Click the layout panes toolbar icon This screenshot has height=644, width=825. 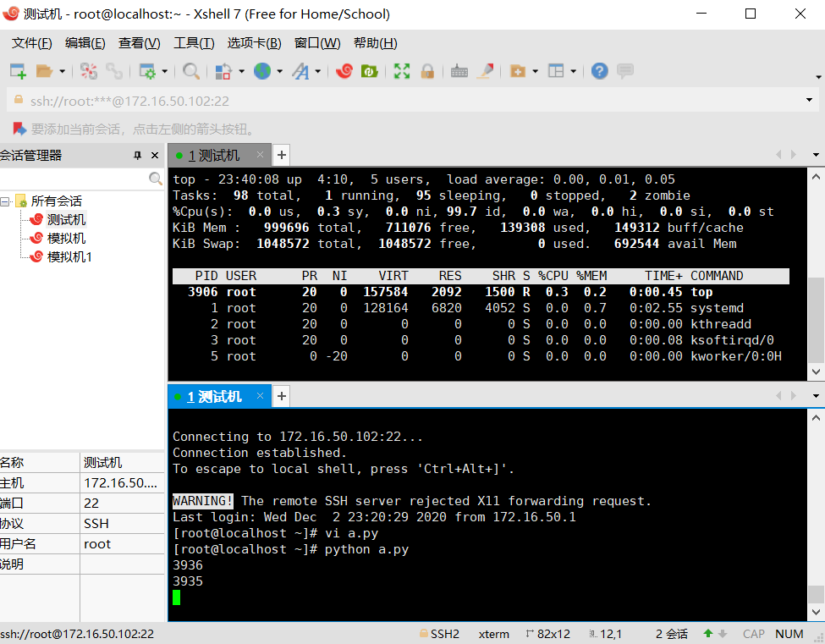(556, 71)
